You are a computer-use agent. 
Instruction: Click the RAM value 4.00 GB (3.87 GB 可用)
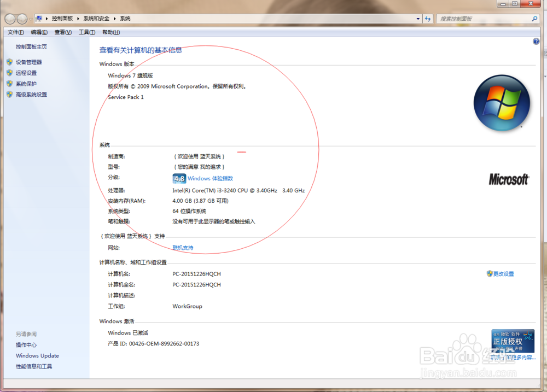tap(201, 201)
